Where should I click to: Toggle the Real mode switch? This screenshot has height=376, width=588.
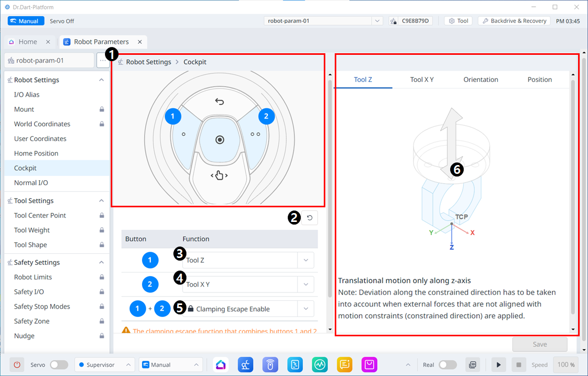point(448,365)
